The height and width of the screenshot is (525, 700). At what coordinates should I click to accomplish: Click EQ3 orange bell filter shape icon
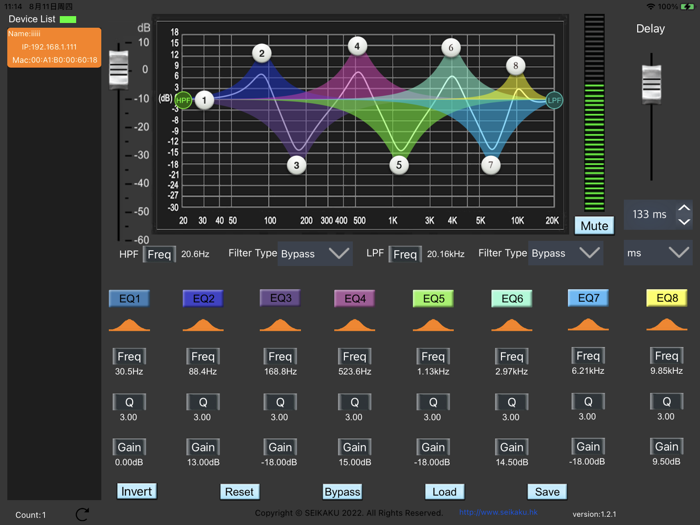(x=280, y=325)
